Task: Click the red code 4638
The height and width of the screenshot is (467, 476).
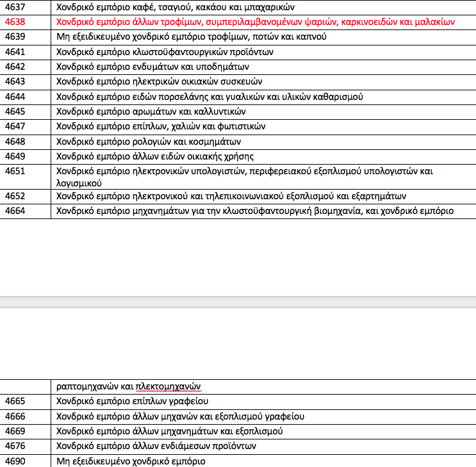Action: click(15, 22)
